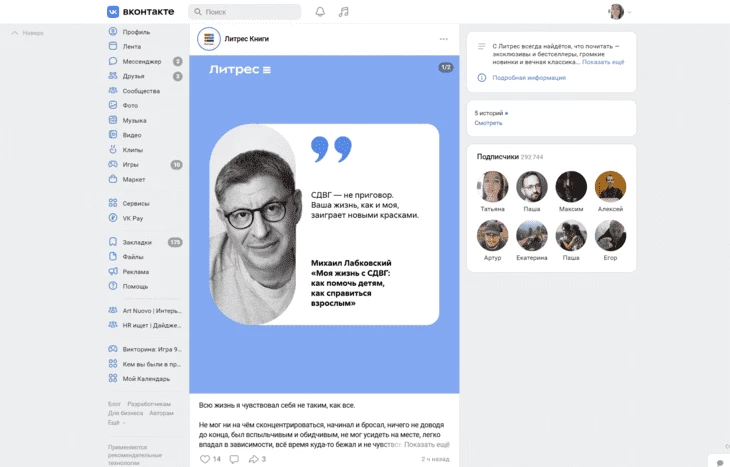Open Мессенджер in sidebar

click(142, 61)
